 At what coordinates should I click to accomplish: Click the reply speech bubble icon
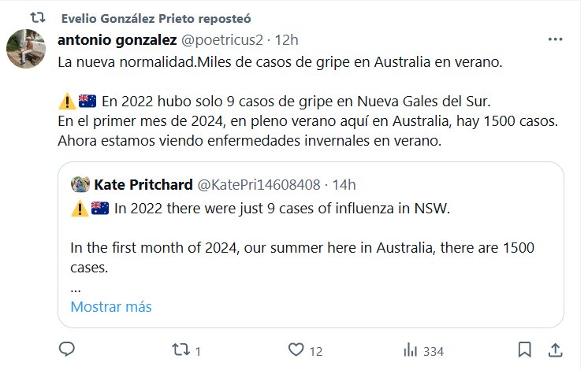pos(67,349)
